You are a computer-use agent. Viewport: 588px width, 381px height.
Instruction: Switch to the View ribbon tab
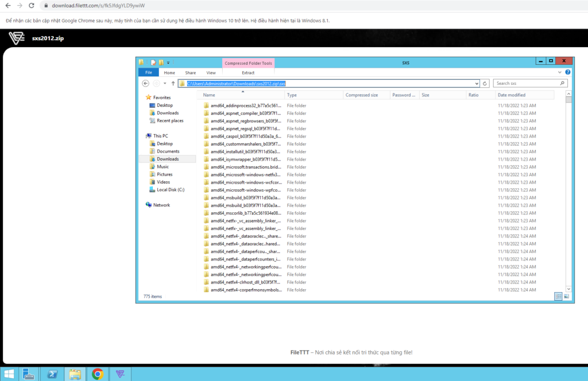(x=211, y=73)
